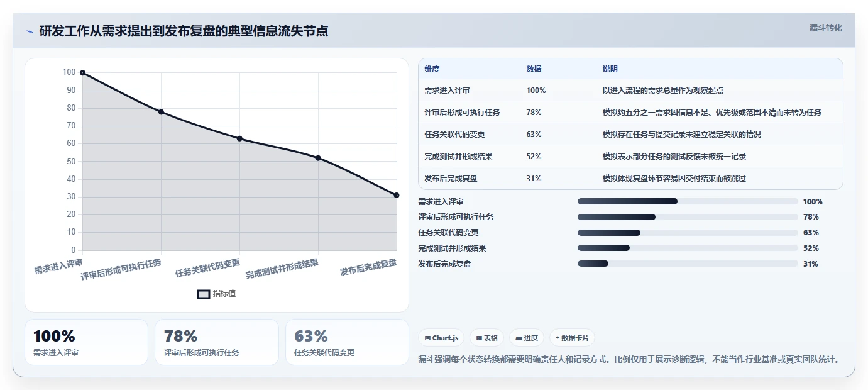
Task: Click table description about 五分之一需求 not becoming tasks
Action: pyautogui.click(x=711, y=113)
